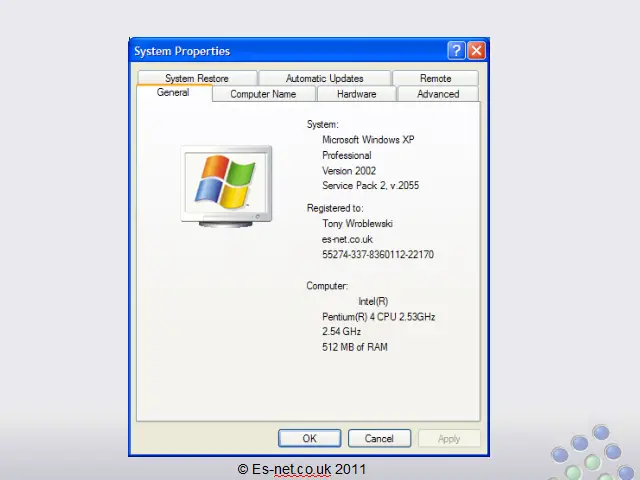Confirm with the OK button
The height and width of the screenshot is (480, 640).
(309, 438)
